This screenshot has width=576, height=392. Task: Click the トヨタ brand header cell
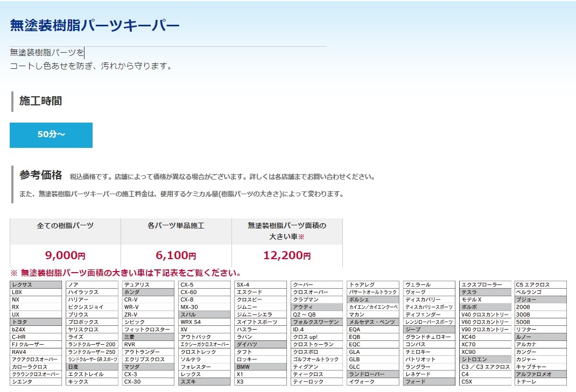click(x=36, y=322)
